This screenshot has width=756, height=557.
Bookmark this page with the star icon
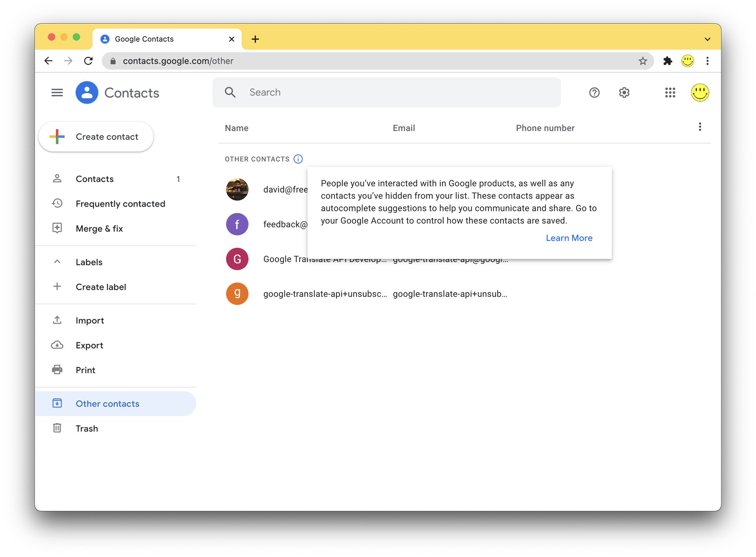click(x=643, y=61)
